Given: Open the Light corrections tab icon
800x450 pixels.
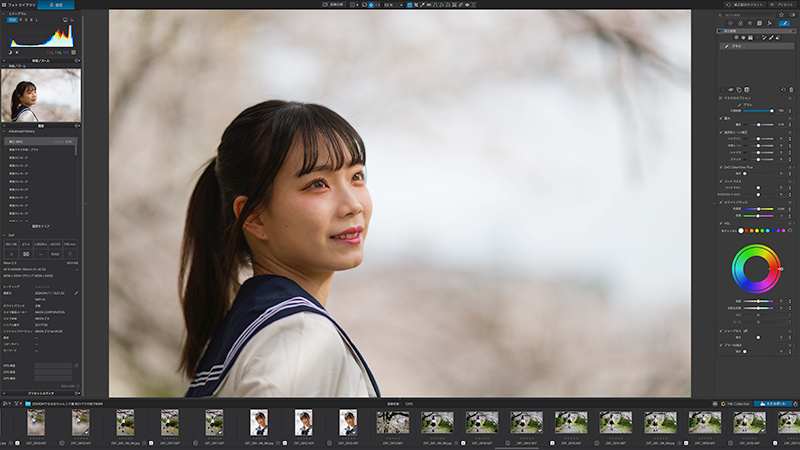Looking at the screenshot, I should (730, 23).
